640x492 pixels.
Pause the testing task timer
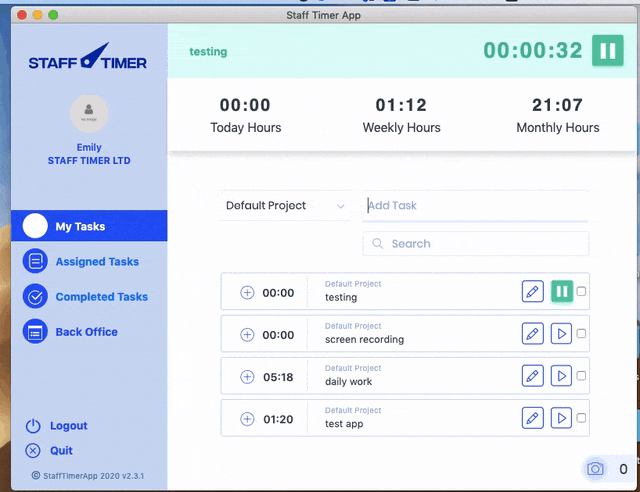coord(562,292)
